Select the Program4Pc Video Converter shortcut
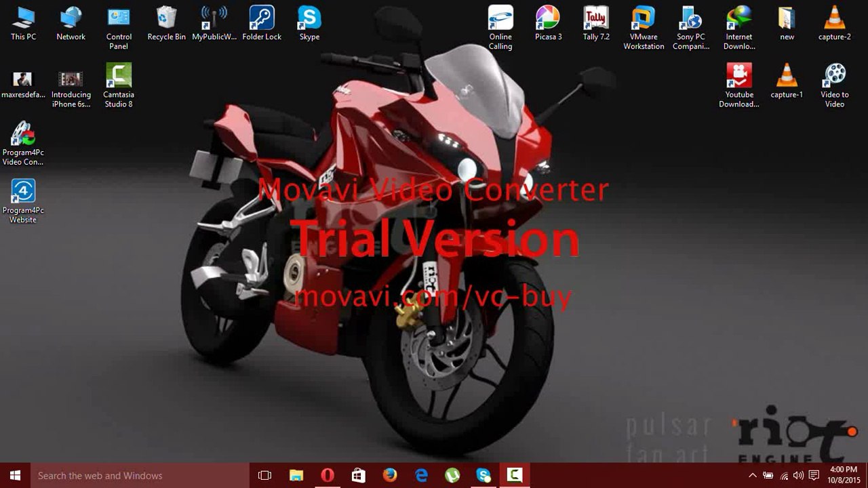This screenshot has width=868, height=488. click(23, 144)
